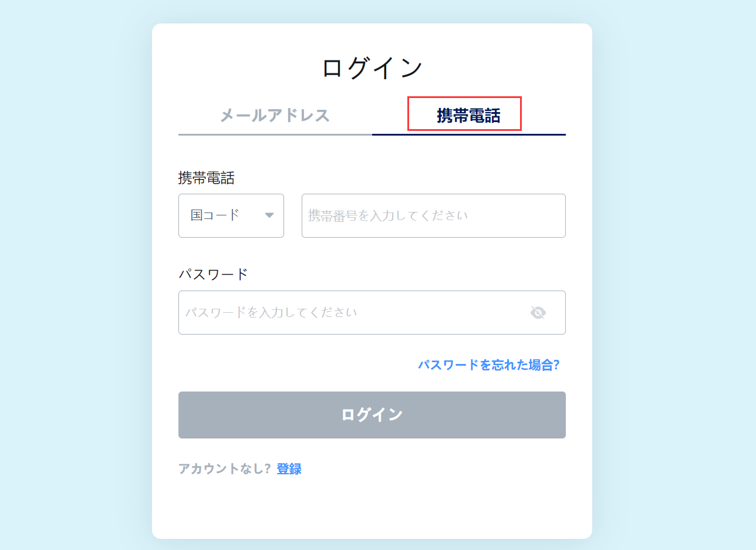Click the 携帯電話 label above country code
Screen dimensions: 756x550
tap(206, 178)
